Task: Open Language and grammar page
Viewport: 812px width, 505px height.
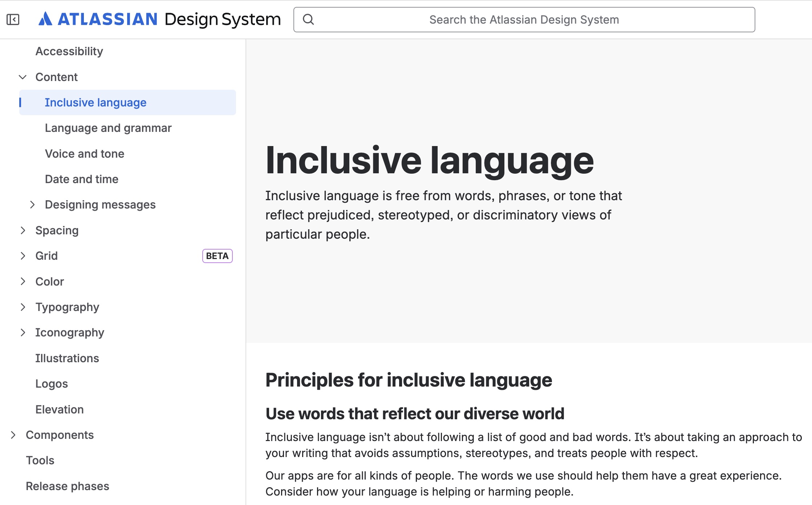Action: point(108,128)
